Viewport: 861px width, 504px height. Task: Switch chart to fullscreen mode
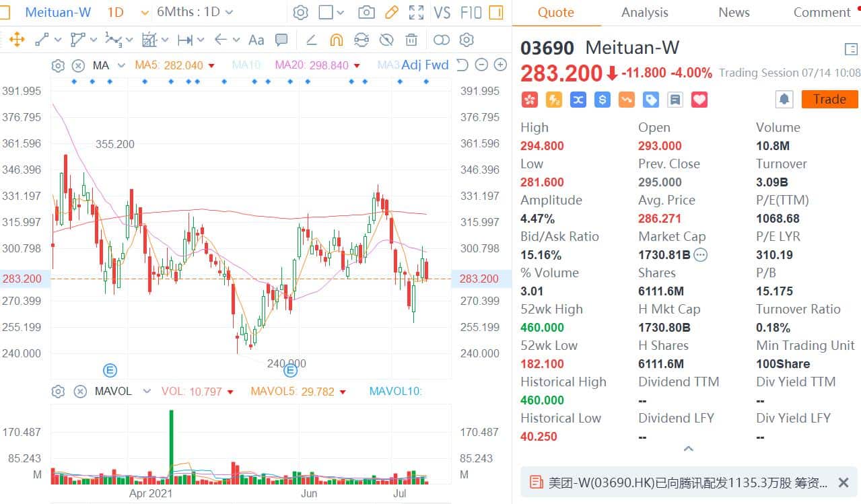pos(417,12)
